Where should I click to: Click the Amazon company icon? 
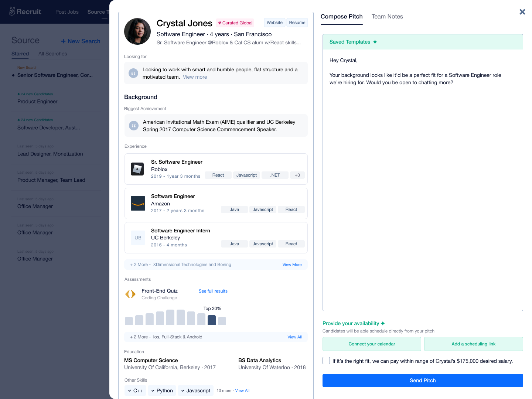coord(137,203)
